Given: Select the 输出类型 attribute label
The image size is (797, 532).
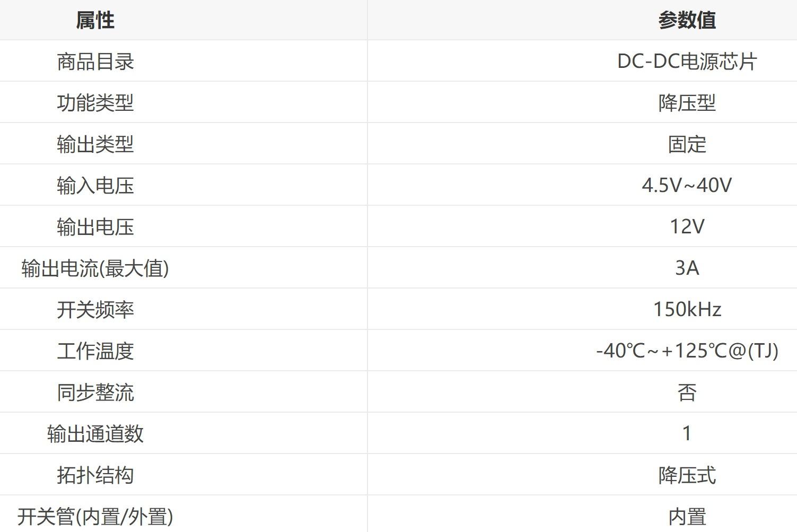Looking at the screenshot, I should [x=95, y=144].
